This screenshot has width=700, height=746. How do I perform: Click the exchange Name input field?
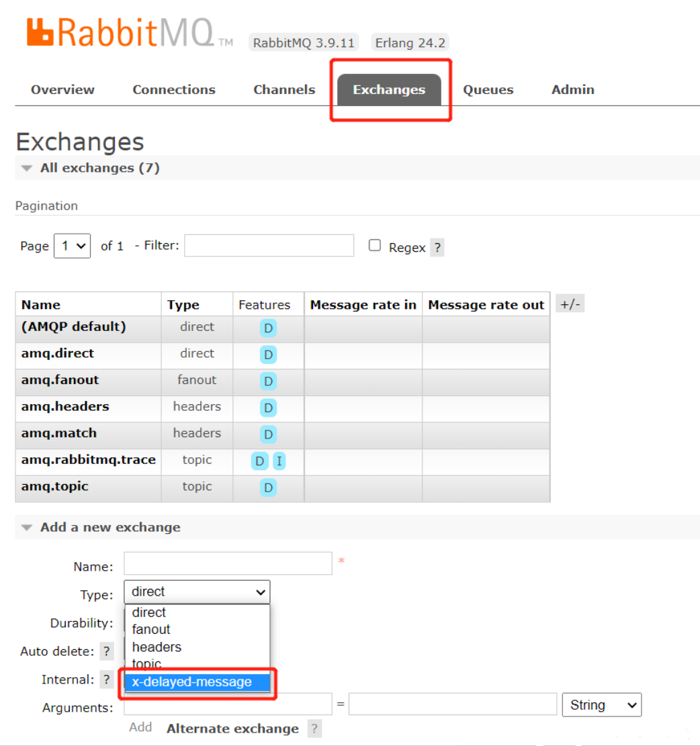[228, 564]
